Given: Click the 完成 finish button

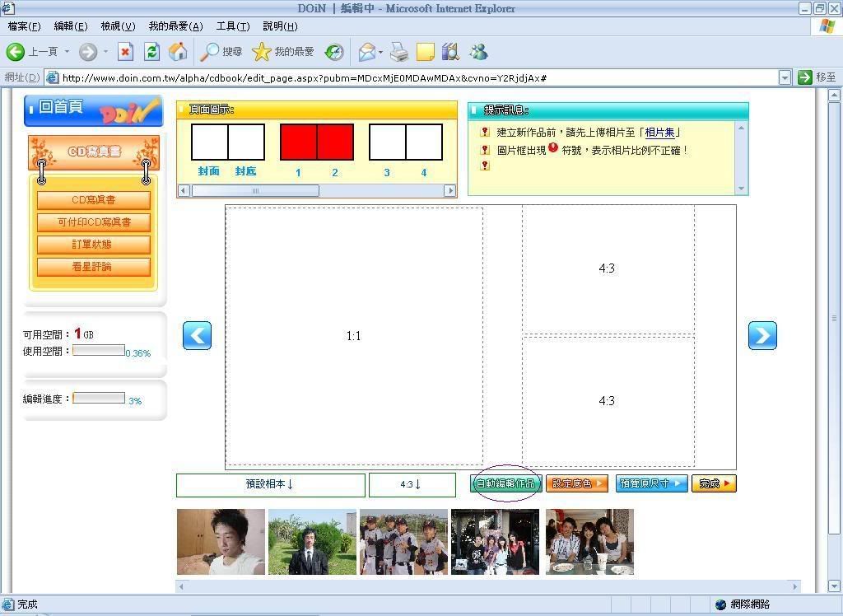Looking at the screenshot, I should 714,483.
